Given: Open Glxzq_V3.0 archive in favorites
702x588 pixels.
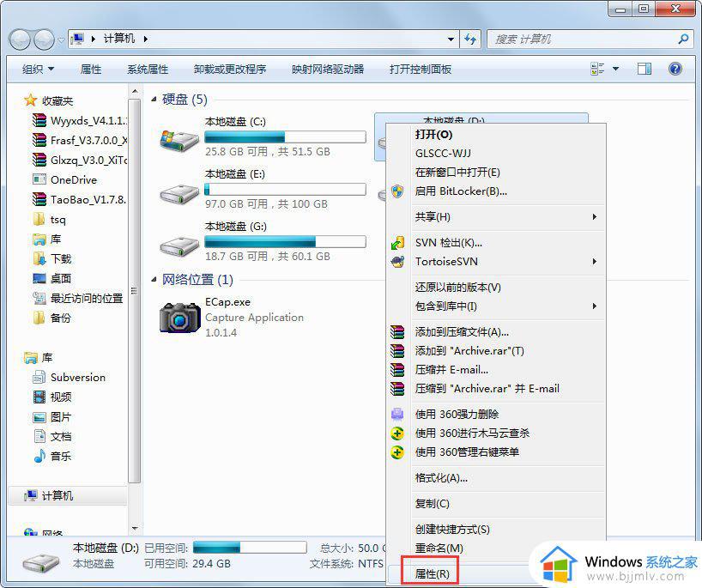Looking at the screenshot, I should pyautogui.click(x=80, y=161).
